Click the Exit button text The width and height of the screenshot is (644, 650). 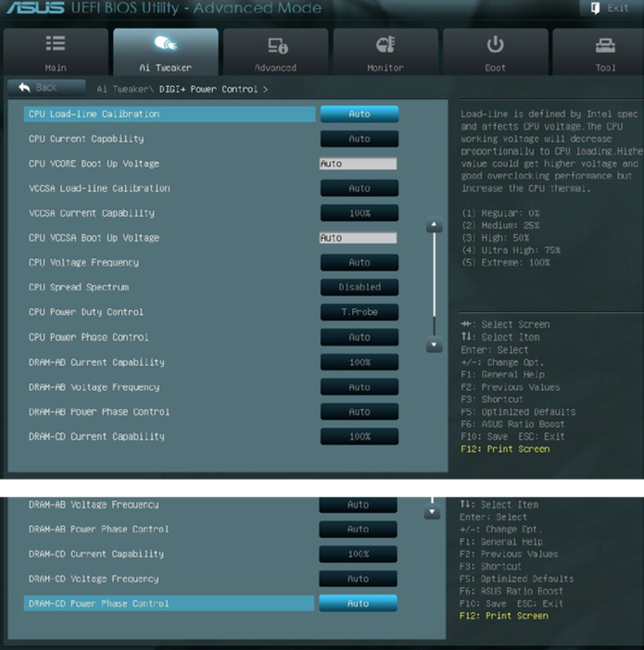[x=618, y=8]
